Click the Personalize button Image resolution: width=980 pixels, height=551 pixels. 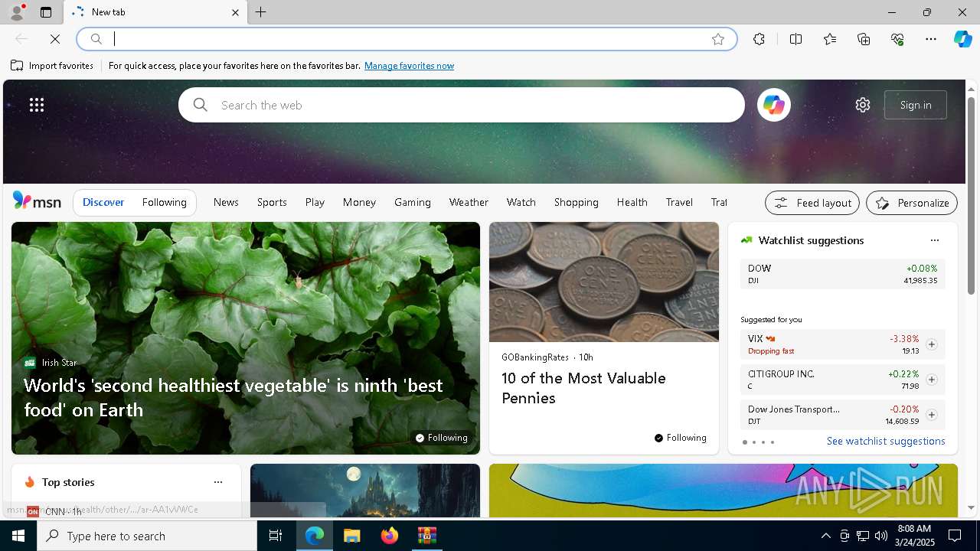[x=912, y=203]
